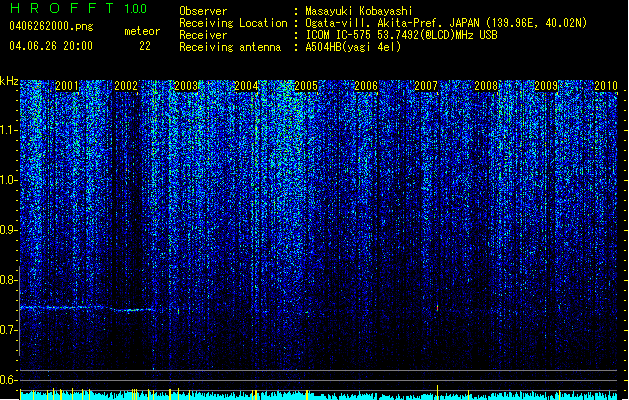Click the version number 1.0.0
Image resolution: width=629 pixels, height=400 pixels.
pyautogui.click(x=135, y=8)
